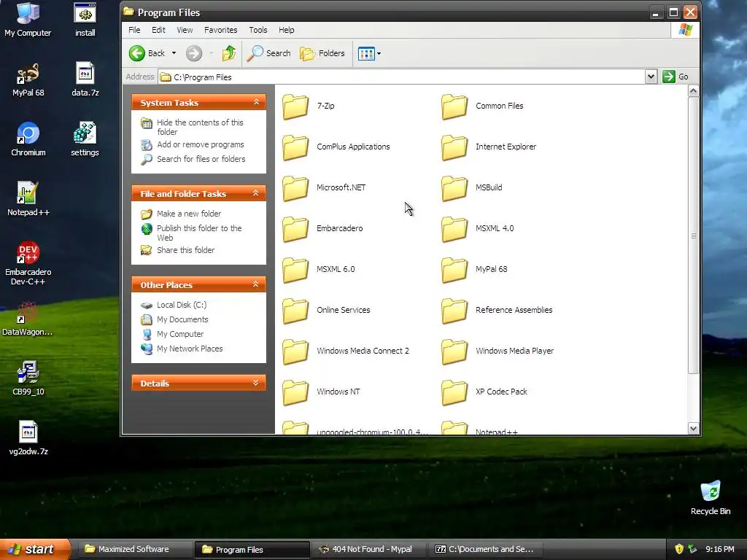Image resolution: width=747 pixels, height=560 pixels.
Task: Select the settings desktop icon
Action: (85, 139)
